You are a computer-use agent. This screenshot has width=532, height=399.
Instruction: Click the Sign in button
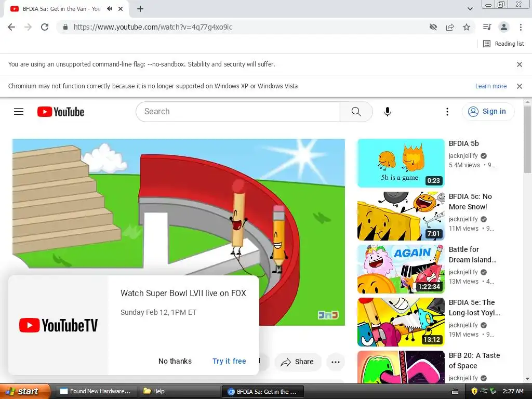point(488,112)
